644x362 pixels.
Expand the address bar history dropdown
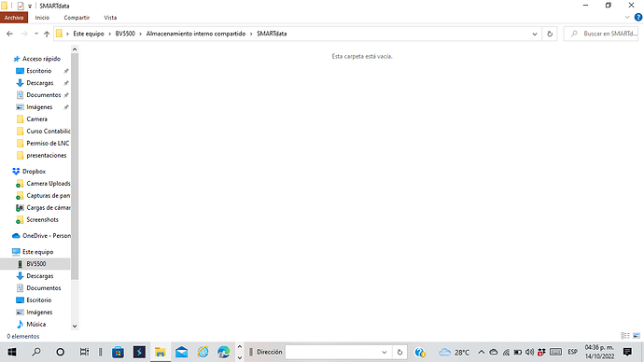point(535,34)
